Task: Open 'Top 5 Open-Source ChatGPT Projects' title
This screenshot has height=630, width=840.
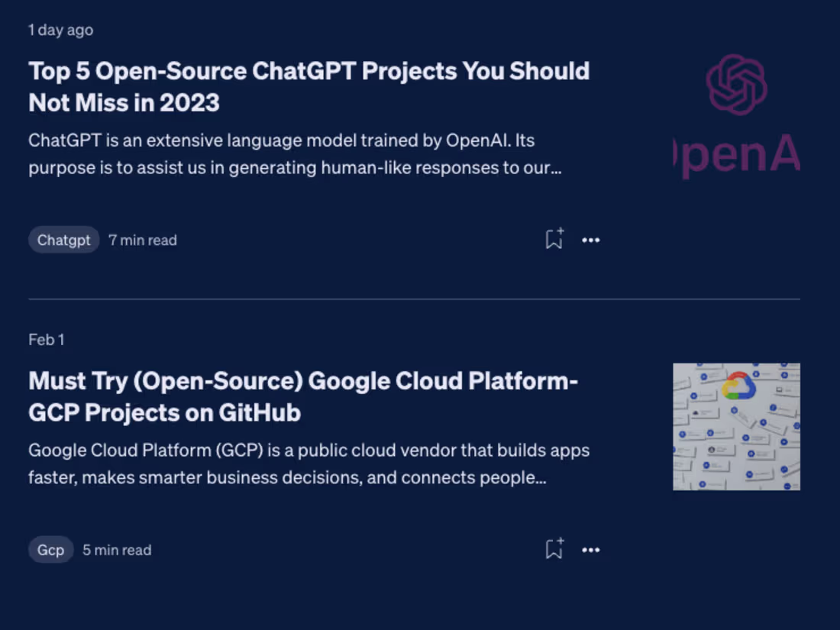Action: [x=309, y=71]
